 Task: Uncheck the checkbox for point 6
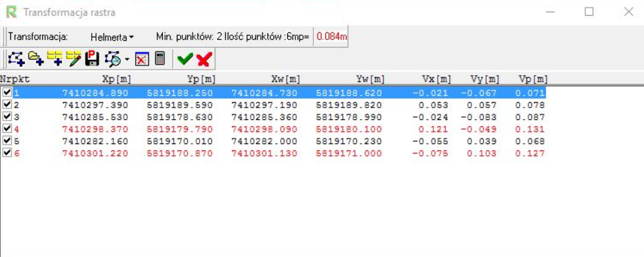[7, 153]
